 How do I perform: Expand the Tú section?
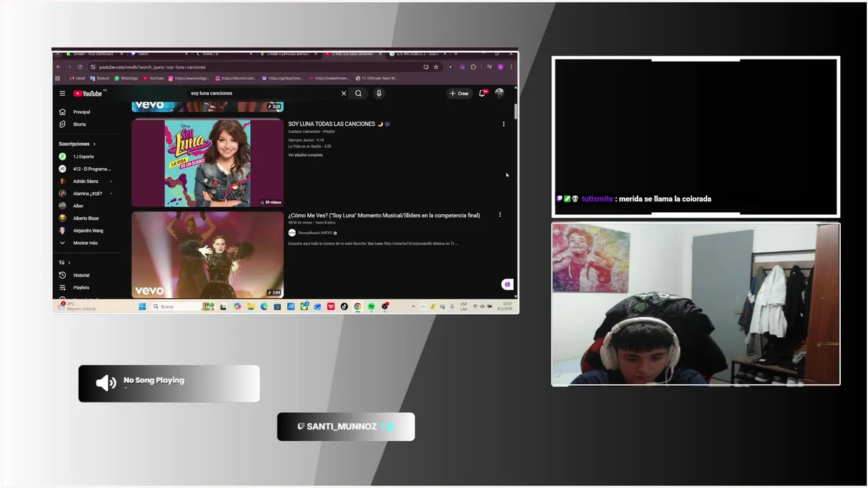pos(64,262)
